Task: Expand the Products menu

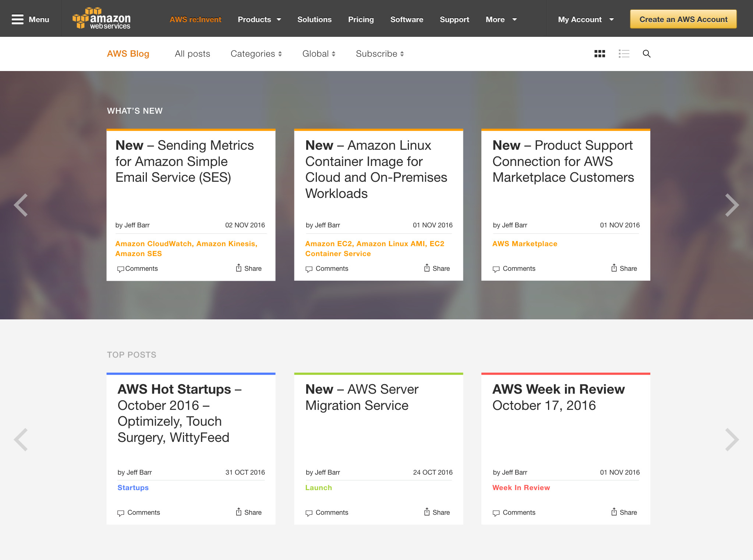Action: tap(259, 20)
